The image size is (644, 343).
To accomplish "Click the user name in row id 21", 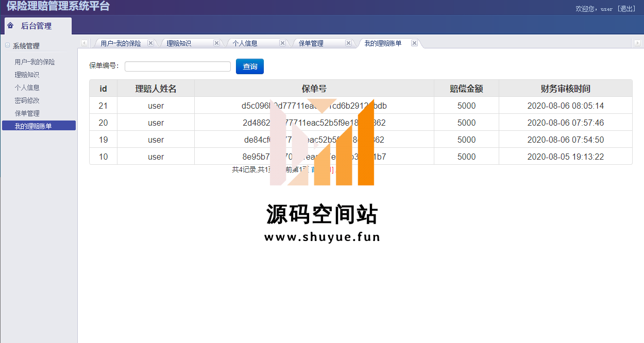I will (x=156, y=106).
